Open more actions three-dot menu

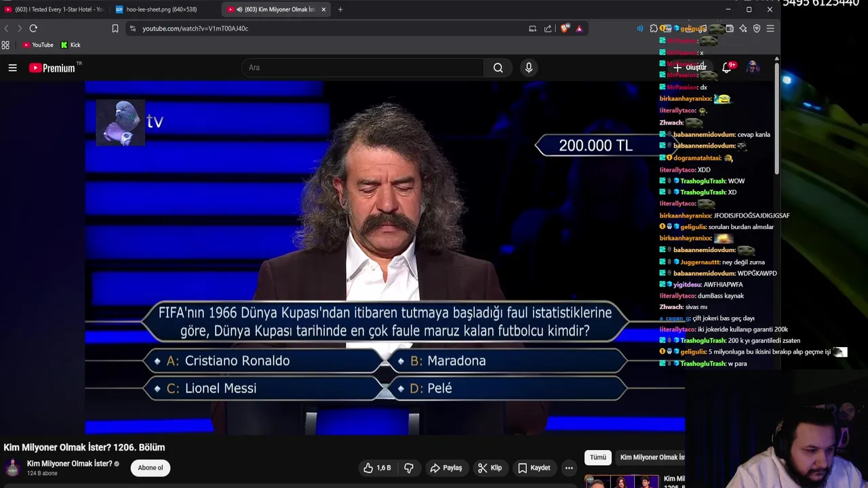(569, 468)
